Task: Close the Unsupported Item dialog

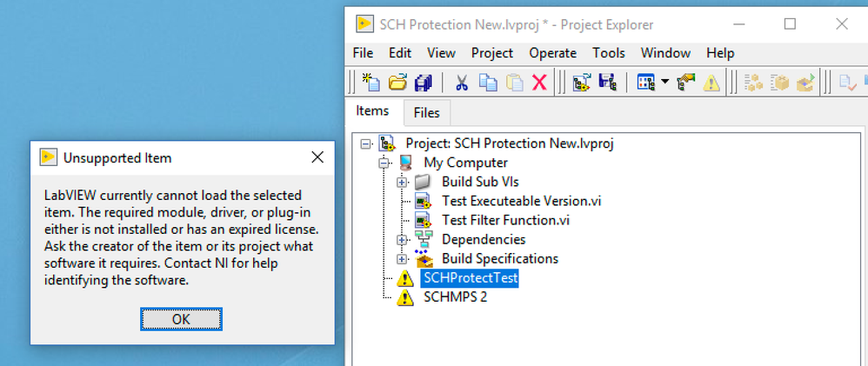Action: pos(317,157)
